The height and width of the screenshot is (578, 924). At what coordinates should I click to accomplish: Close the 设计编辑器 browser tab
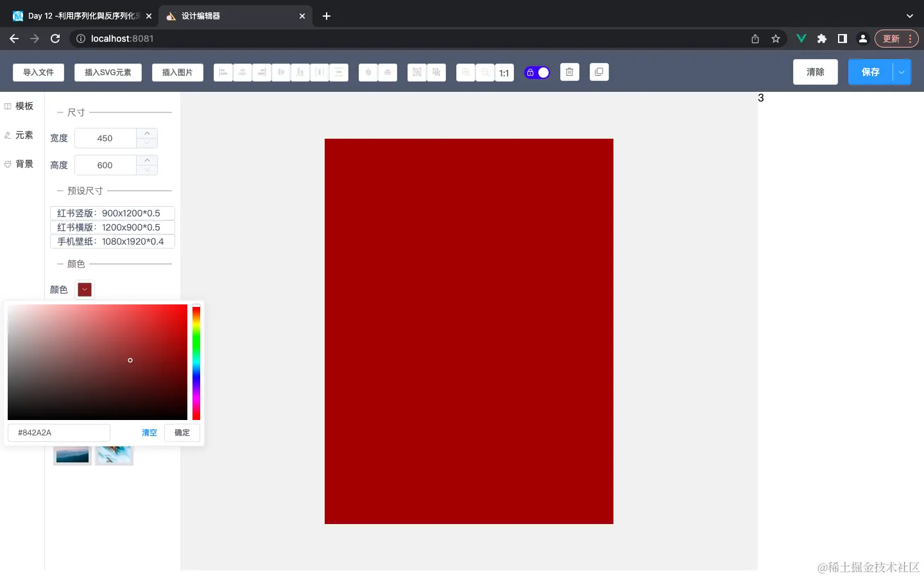point(302,16)
